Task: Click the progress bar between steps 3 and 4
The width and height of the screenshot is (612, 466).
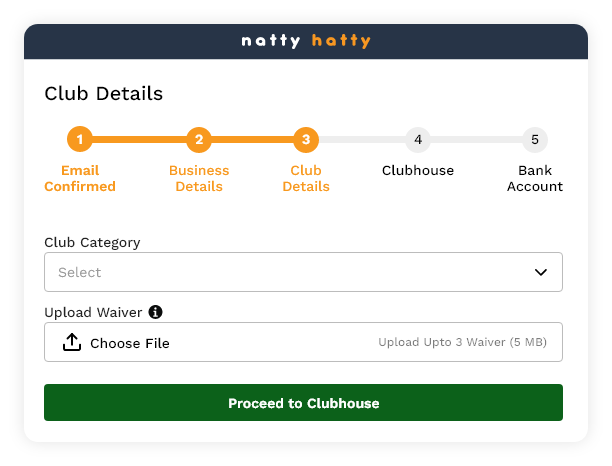Action: click(x=362, y=140)
